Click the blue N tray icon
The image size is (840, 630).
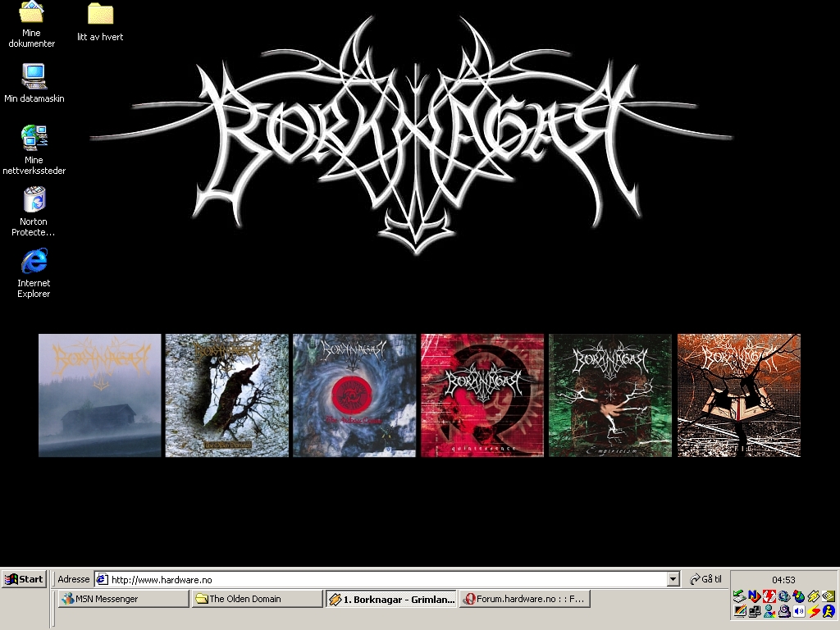755,596
